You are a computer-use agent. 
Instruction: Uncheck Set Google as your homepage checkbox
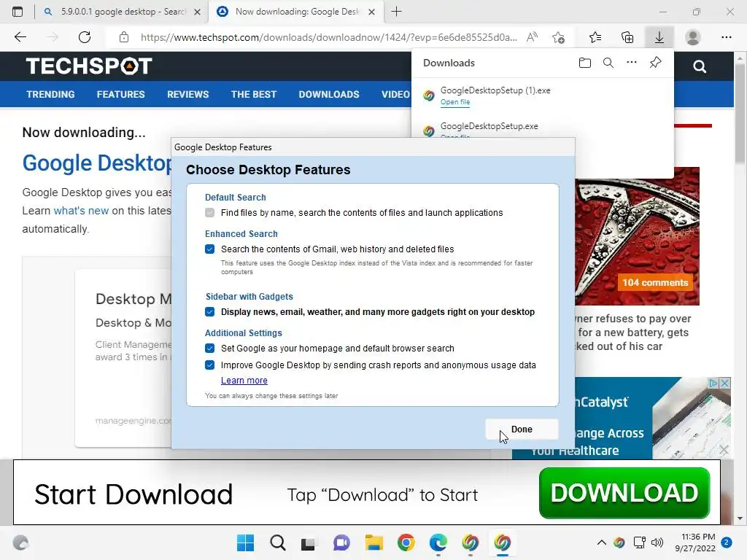click(x=209, y=348)
